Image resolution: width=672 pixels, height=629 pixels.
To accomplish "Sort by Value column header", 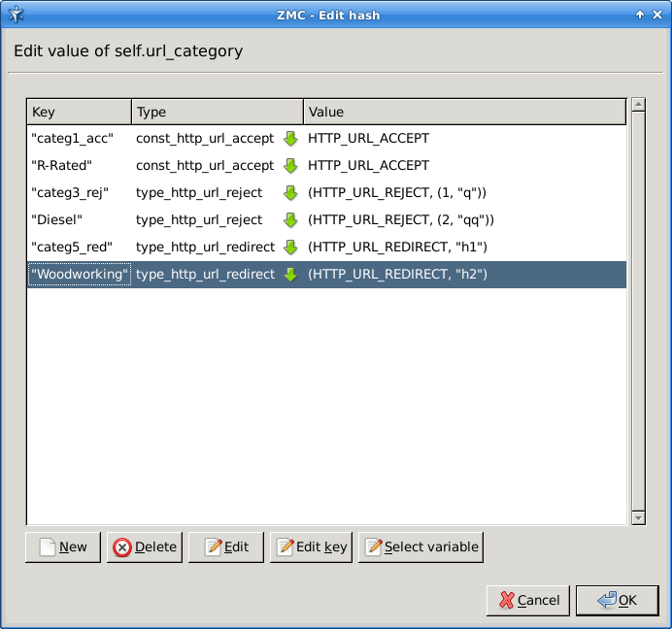I will coord(465,112).
